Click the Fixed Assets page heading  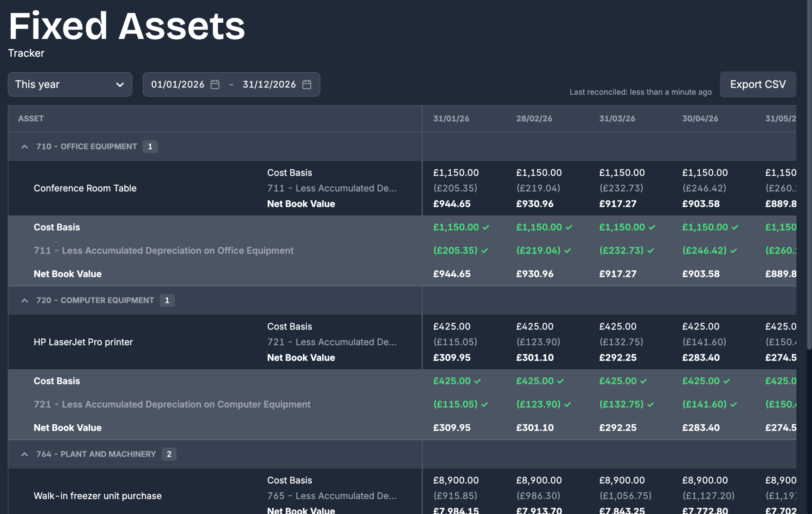127,26
